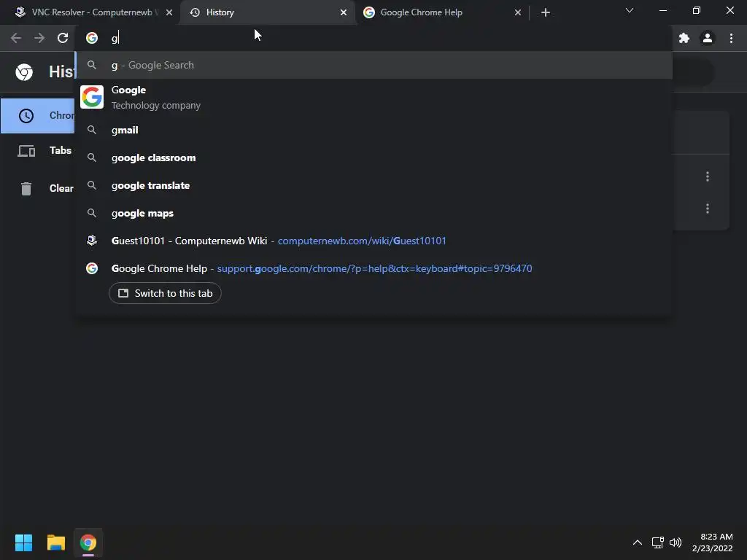
Task: Select the gmail suggestion
Action: click(x=374, y=130)
